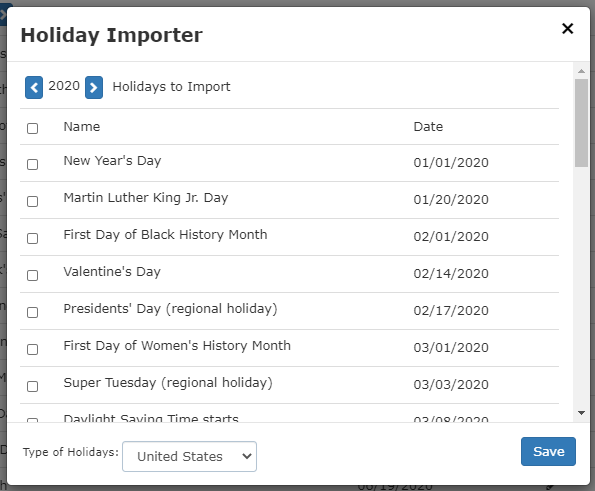Go to previous year with left arrow

(34, 87)
